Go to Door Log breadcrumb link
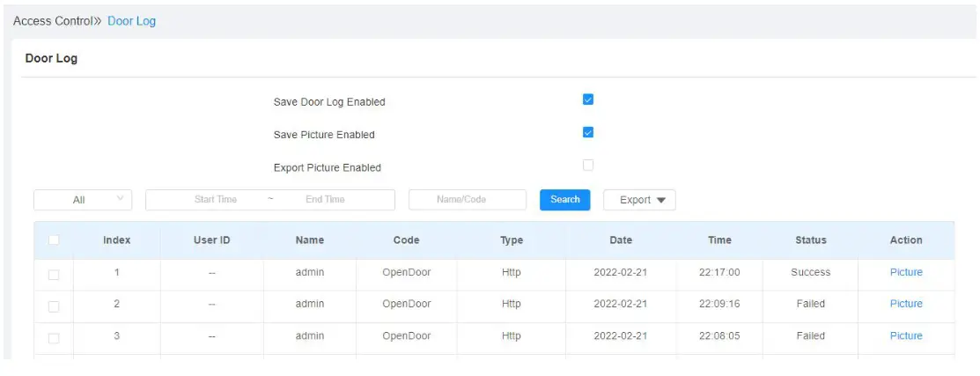The image size is (980, 376). [131, 21]
